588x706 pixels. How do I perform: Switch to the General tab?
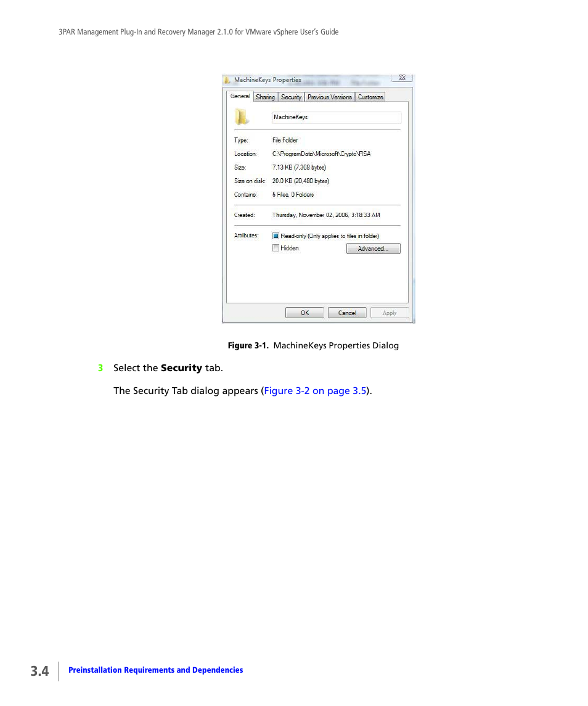click(x=240, y=96)
